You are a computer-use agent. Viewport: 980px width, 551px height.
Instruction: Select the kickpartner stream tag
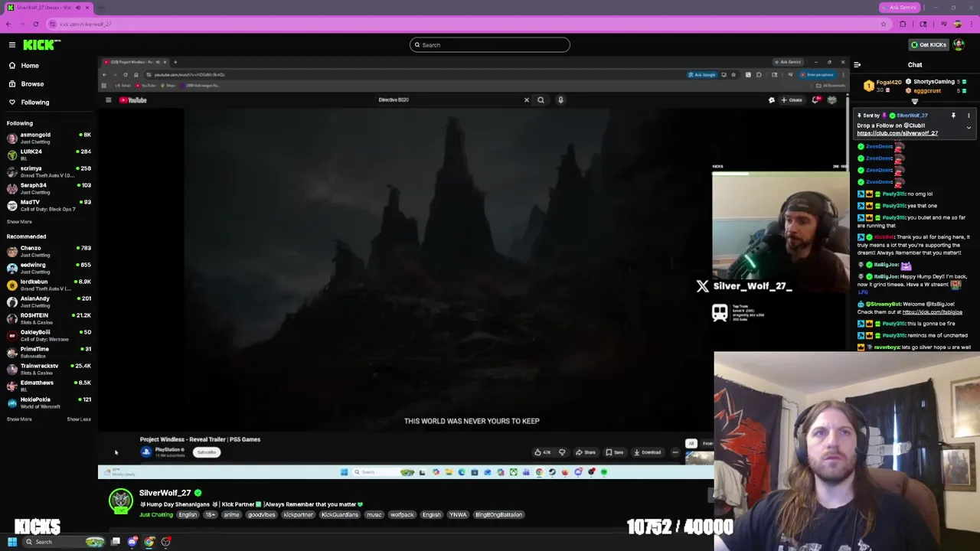point(298,515)
